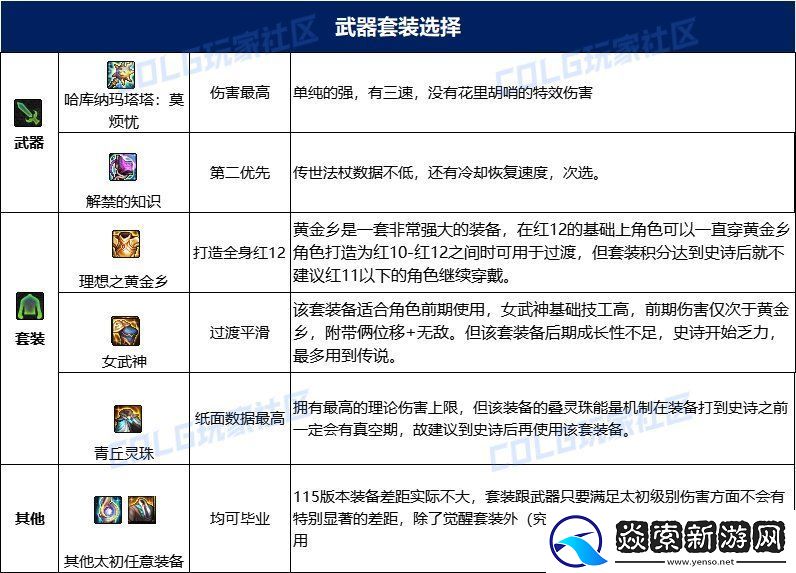Viewport: 796px width, 573px height.
Task: Click the 武器 category label
Action: [x=29, y=143]
